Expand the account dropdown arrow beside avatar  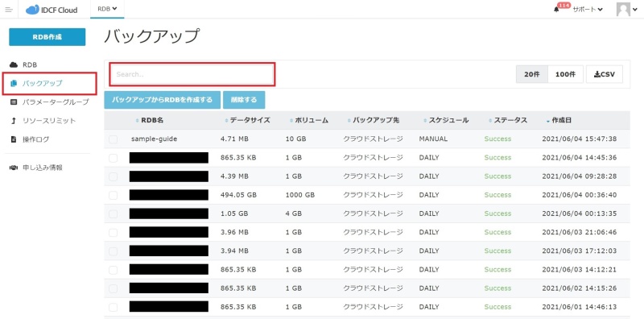pos(635,10)
